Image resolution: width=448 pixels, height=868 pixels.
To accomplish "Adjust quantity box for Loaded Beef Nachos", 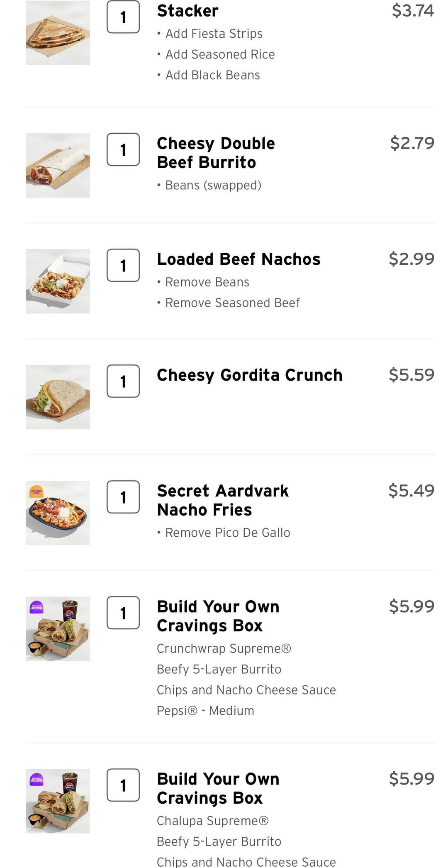I will (123, 265).
